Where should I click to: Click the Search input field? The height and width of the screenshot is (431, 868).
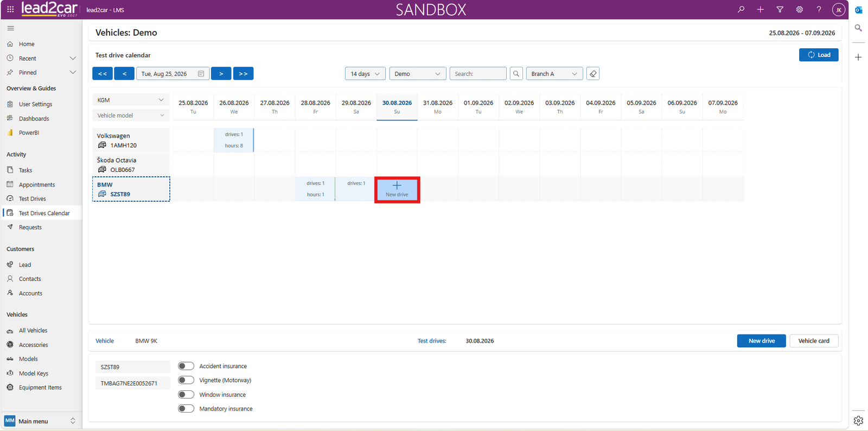tap(478, 74)
